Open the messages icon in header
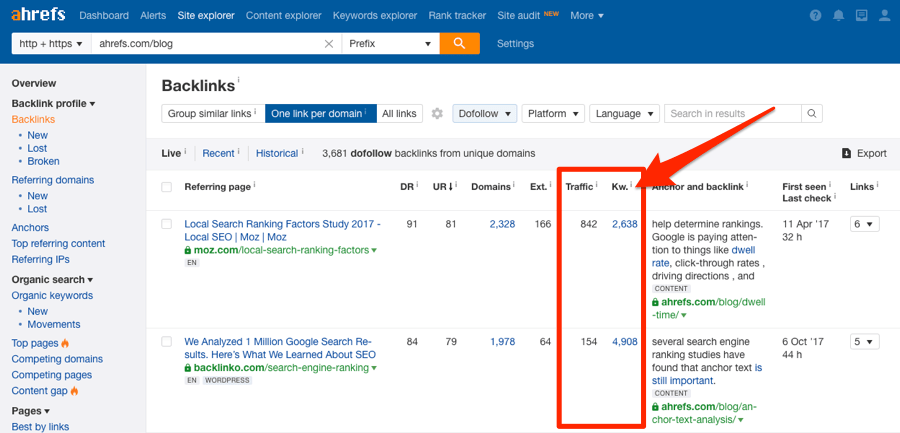This screenshot has width=900, height=433. pyautogui.click(x=862, y=16)
